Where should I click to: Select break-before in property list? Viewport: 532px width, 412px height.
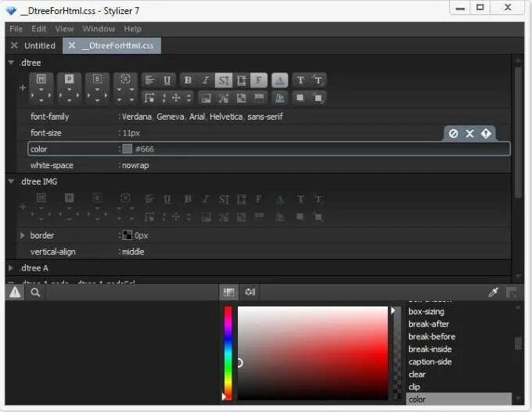click(432, 336)
